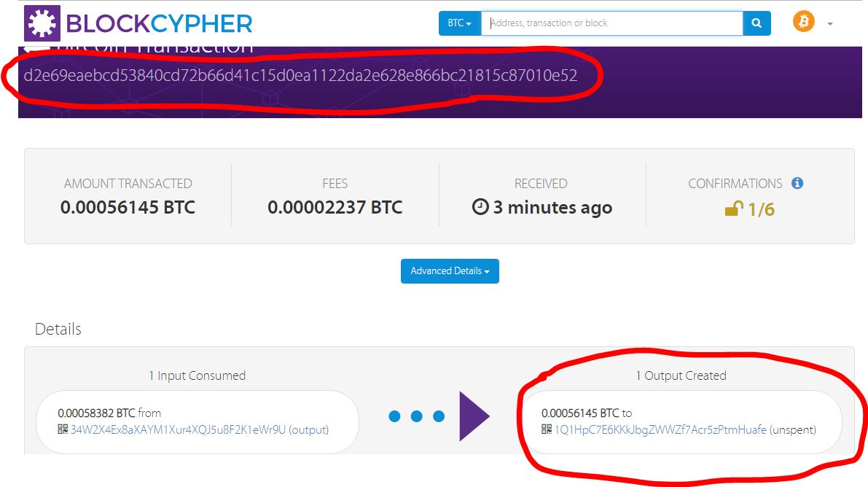Click the BLOCKCYPHER logo text
This screenshot has width=868, height=487.
pos(159,24)
